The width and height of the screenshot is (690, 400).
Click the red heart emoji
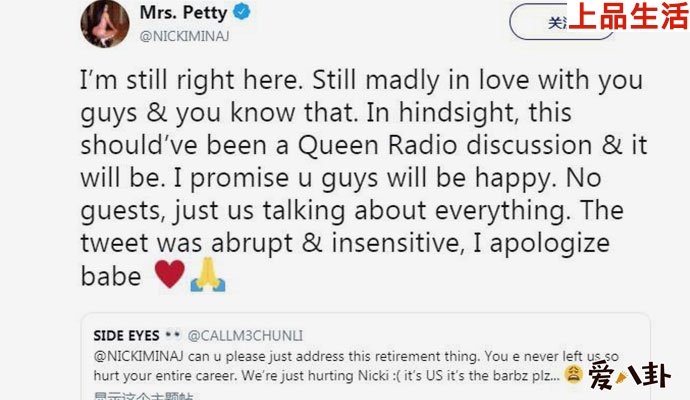point(170,275)
